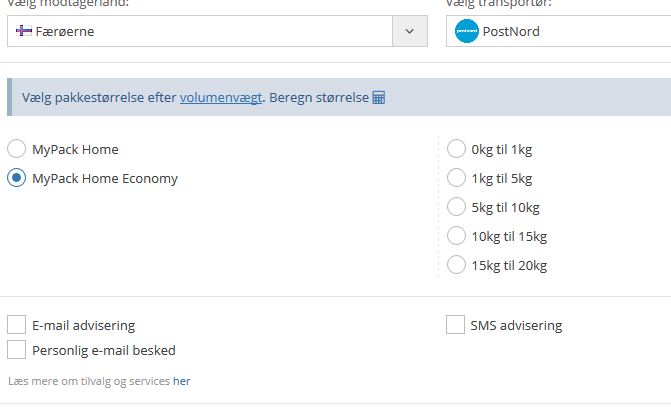Image resolution: width=671 pixels, height=410 pixels.
Task: Click the MyPack Home Economy label text
Action: tap(105, 178)
